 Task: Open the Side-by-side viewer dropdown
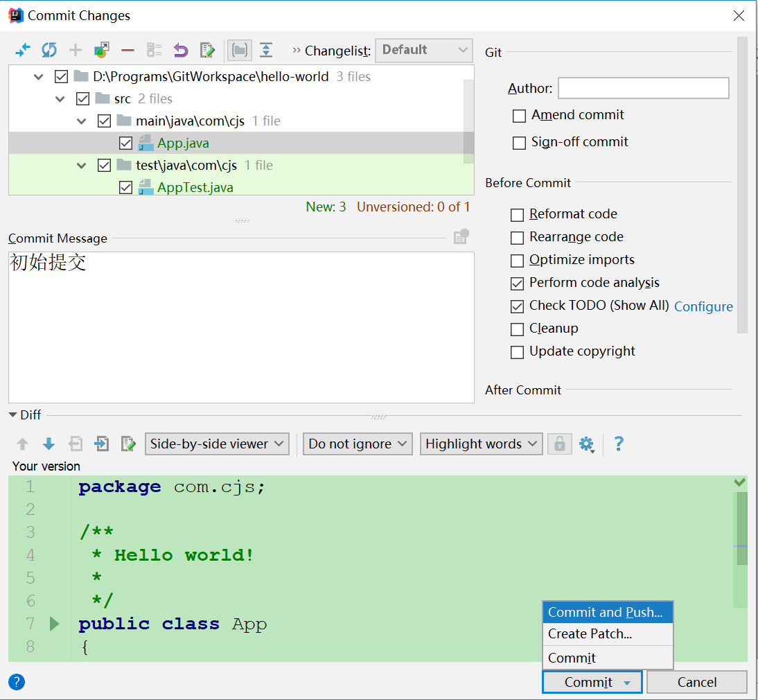click(217, 444)
